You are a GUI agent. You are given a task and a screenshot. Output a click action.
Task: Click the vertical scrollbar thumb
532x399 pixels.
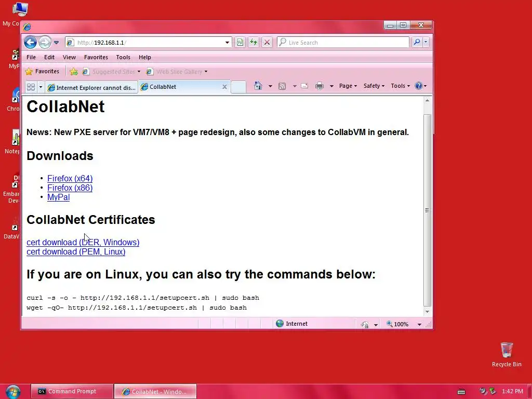tap(427, 210)
